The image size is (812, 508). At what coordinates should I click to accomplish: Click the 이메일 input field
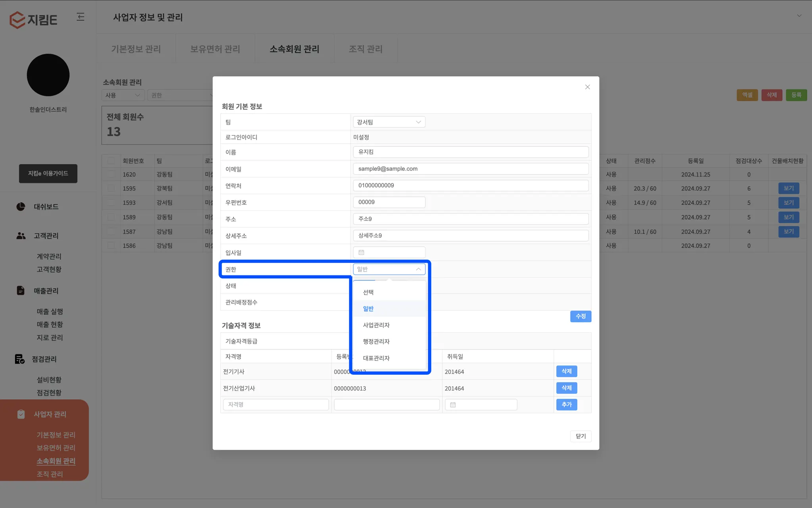coord(470,169)
